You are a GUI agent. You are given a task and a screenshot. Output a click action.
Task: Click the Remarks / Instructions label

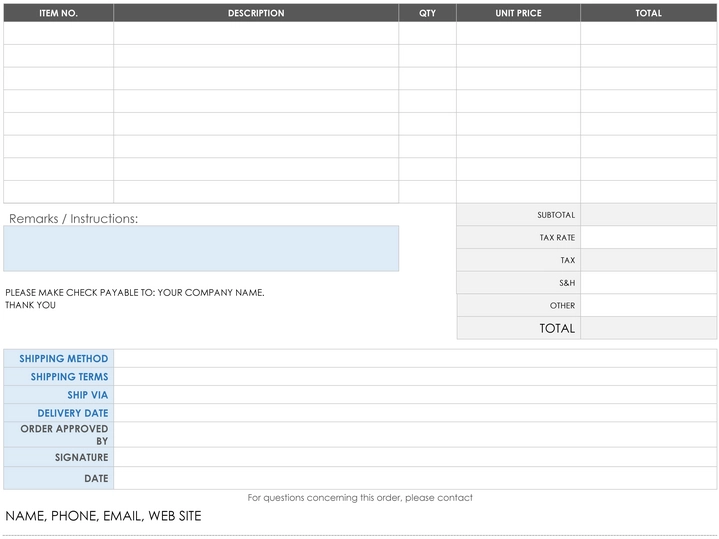point(73,218)
